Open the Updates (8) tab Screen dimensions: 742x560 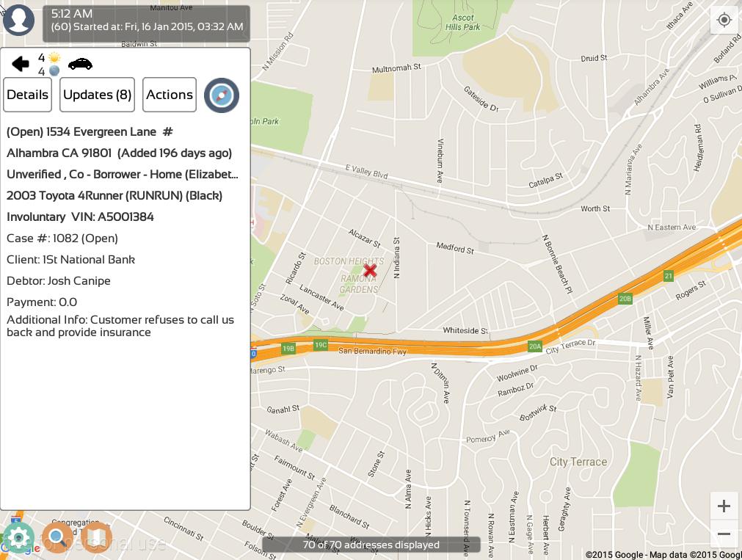coord(97,95)
